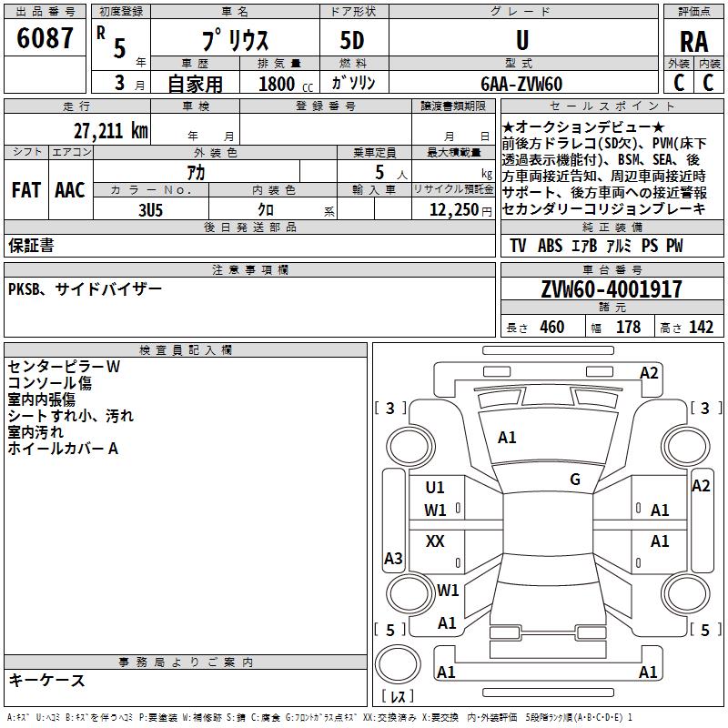This screenshot has height=728, width=728.
Task: Click the shift type FAT
Action: coord(26,190)
